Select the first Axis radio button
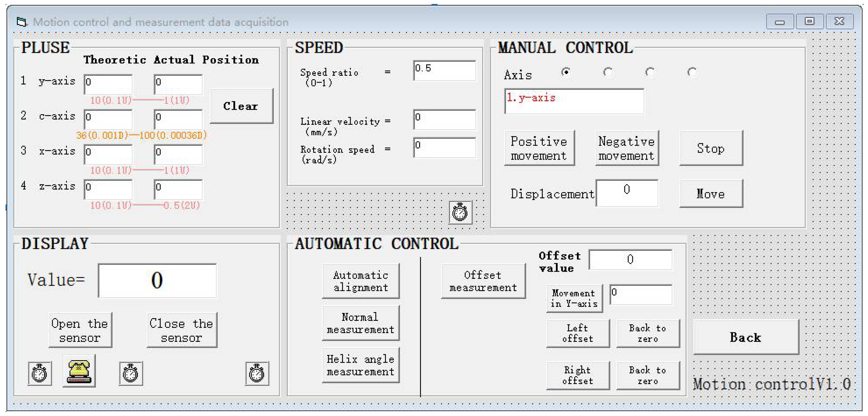 point(566,72)
